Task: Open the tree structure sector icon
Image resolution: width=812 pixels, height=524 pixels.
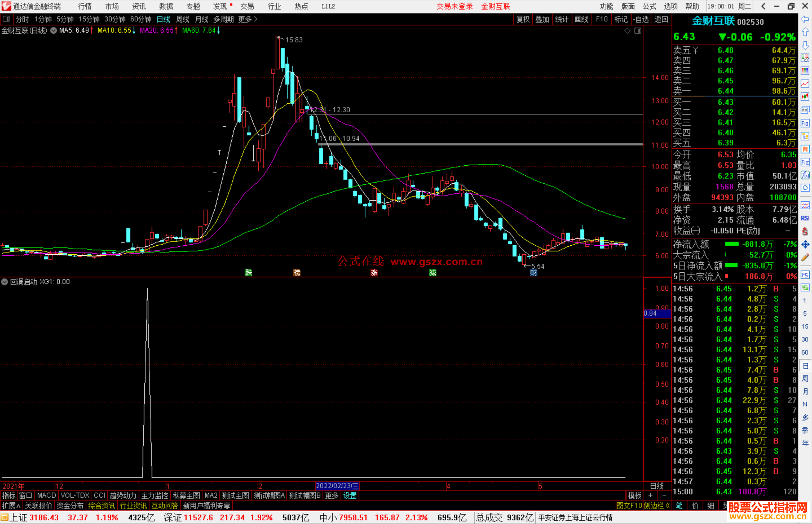Action: pyautogui.click(x=805, y=136)
